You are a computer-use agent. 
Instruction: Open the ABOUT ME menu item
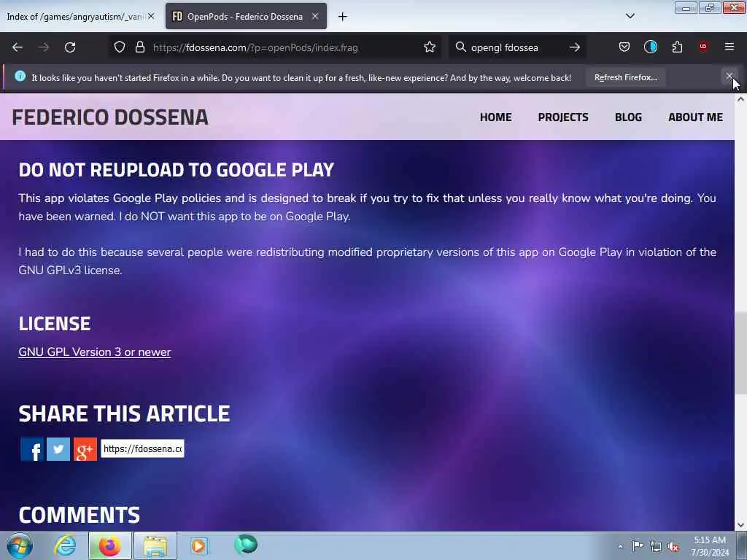point(695,117)
